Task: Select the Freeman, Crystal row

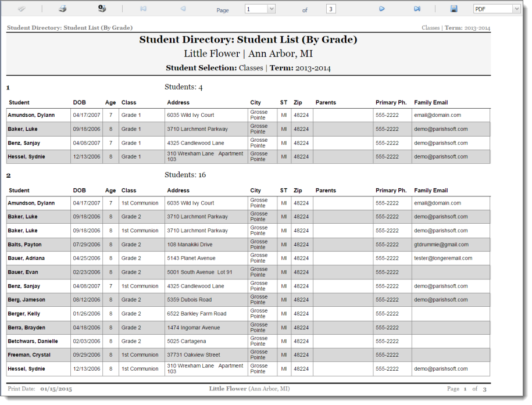Action: (x=248, y=355)
